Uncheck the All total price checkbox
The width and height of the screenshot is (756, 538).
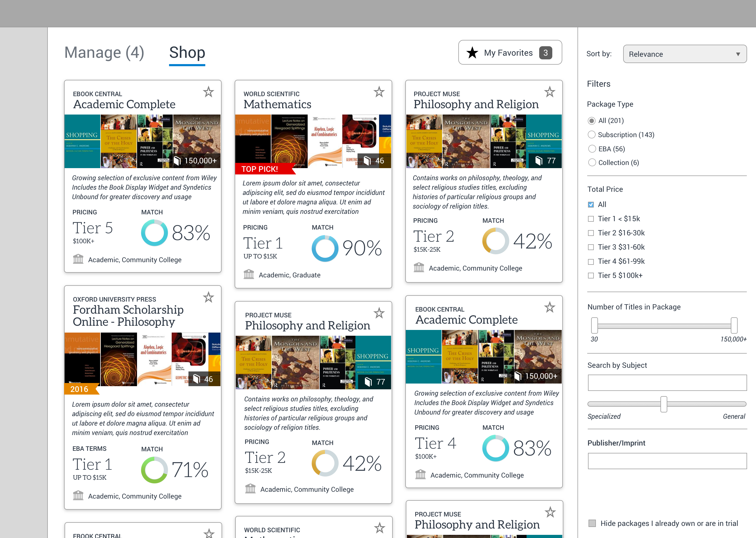coord(591,204)
